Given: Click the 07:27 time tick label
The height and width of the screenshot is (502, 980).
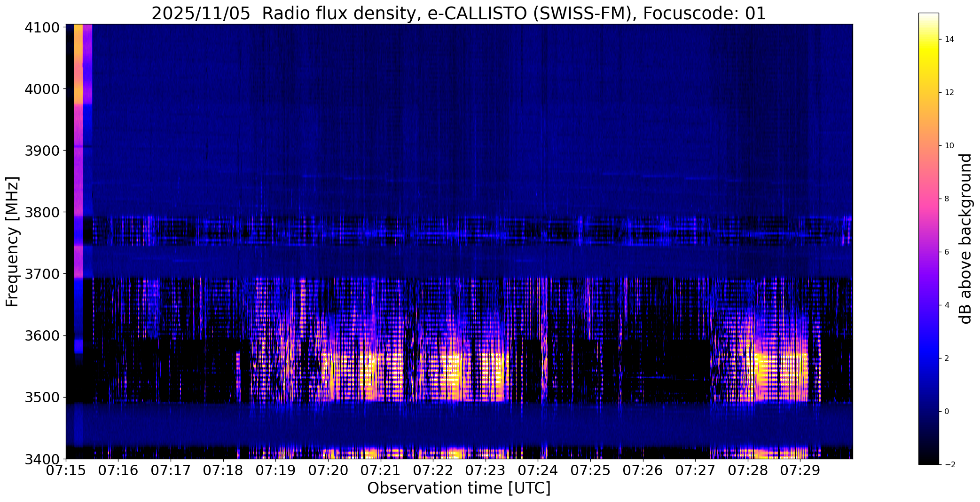Looking at the screenshot, I should 696,470.
